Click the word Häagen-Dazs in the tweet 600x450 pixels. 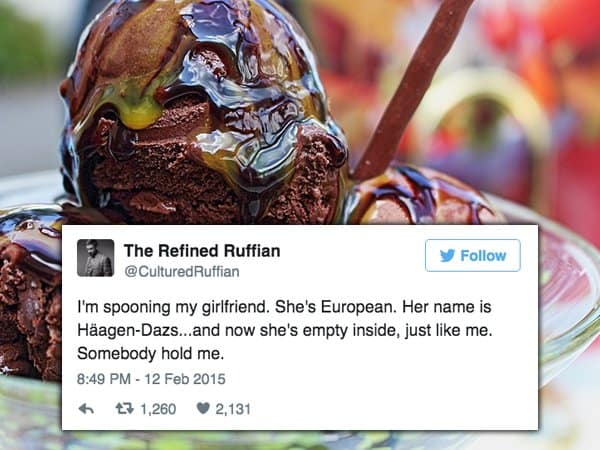click(x=128, y=330)
